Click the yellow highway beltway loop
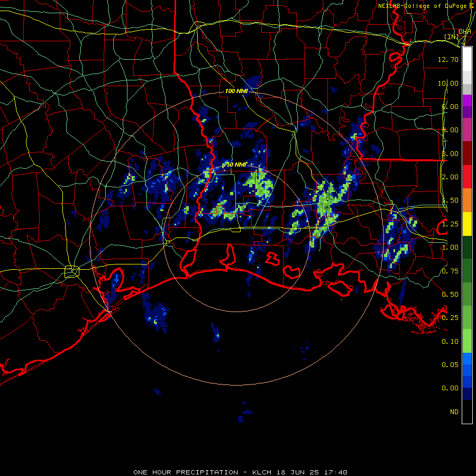Screen dimensions: 476x476 pyautogui.click(x=72, y=271)
